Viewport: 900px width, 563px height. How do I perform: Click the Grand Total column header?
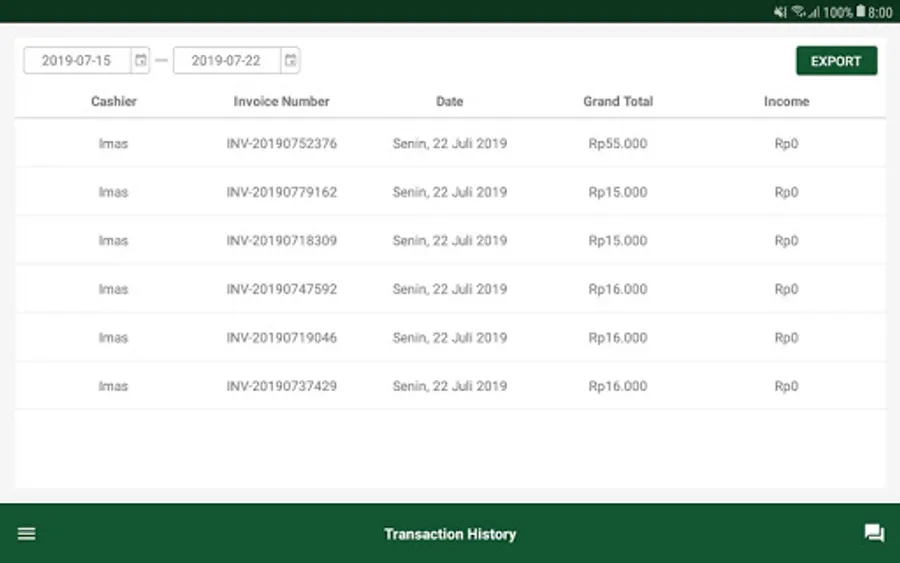(x=618, y=101)
